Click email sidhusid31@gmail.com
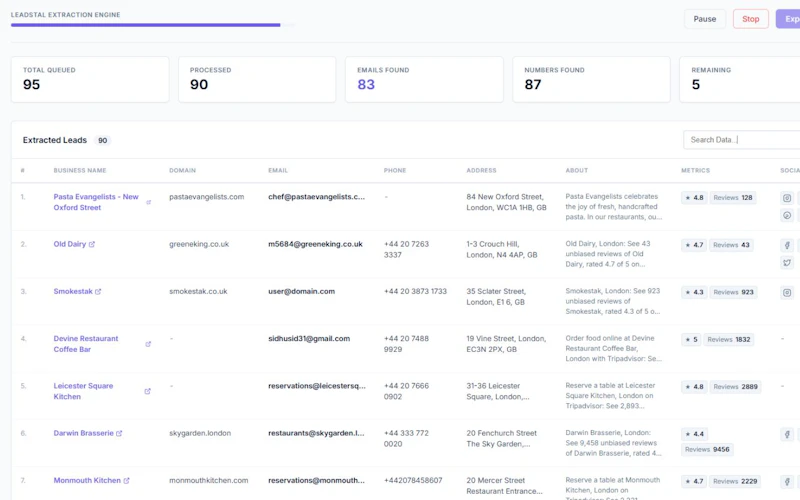 (309, 339)
